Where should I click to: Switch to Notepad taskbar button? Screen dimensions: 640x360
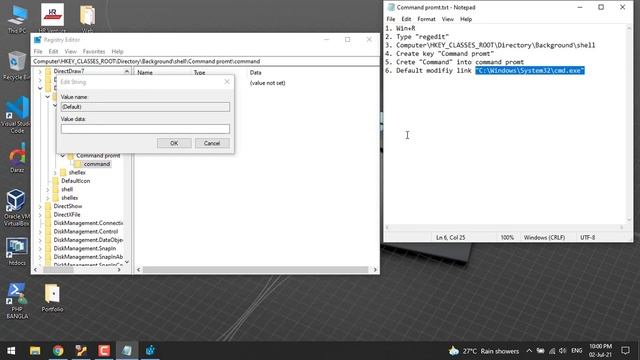tap(127, 351)
